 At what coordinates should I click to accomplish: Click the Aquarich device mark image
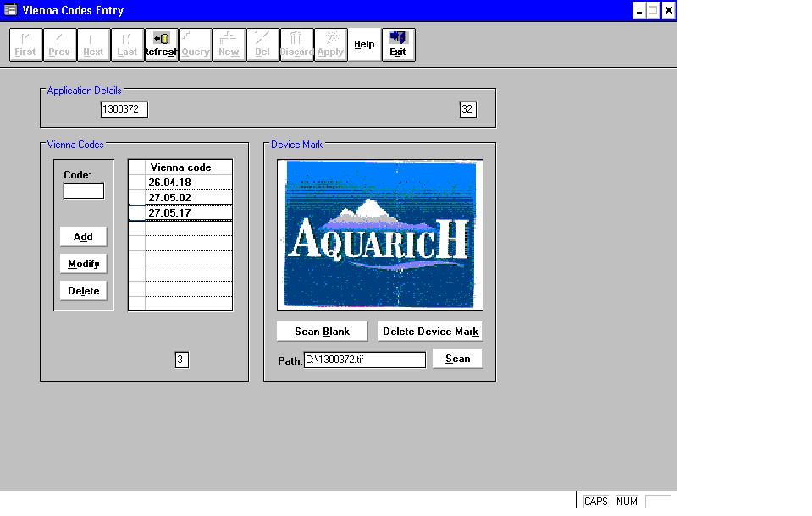[380, 234]
